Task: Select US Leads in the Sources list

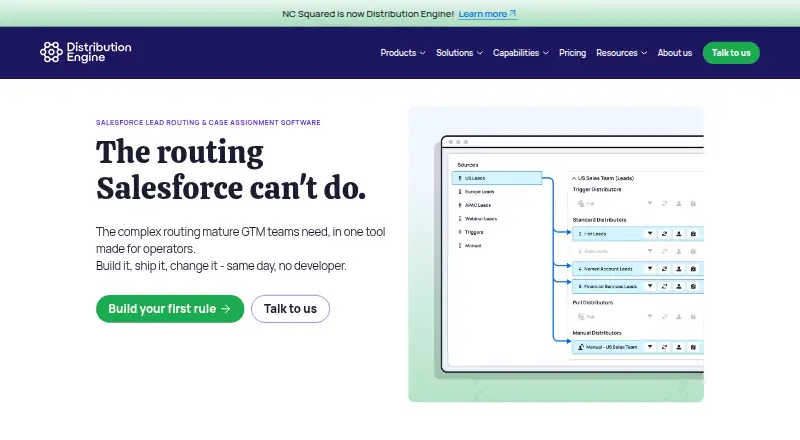Action: click(496, 178)
